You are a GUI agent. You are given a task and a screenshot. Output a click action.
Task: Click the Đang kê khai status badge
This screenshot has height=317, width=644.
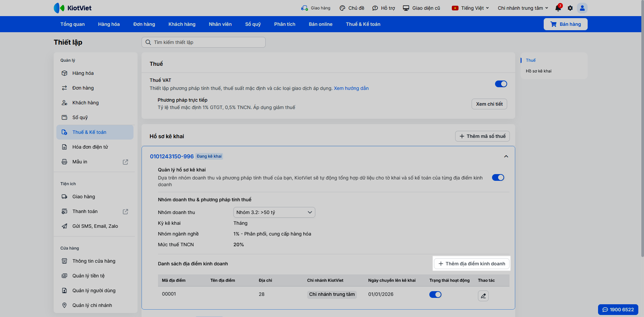[x=209, y=156]
